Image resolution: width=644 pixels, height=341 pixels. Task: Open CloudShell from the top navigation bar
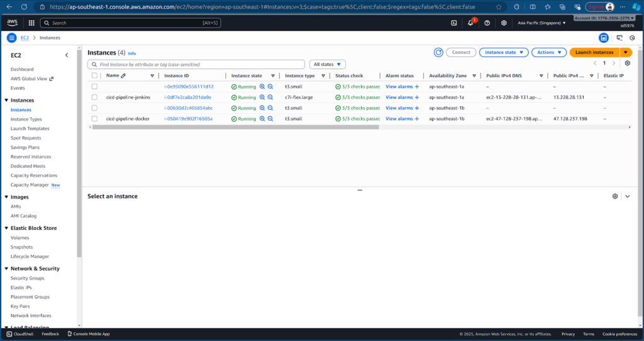point(454,23)
